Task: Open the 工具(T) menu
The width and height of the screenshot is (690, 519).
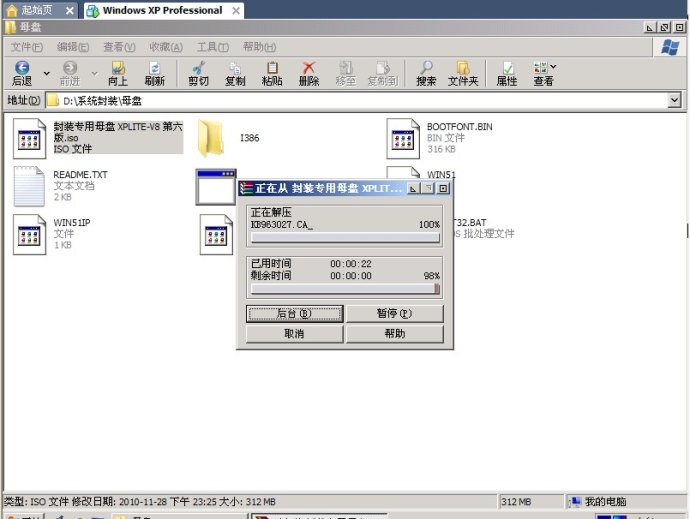Action: click(213, 47)
